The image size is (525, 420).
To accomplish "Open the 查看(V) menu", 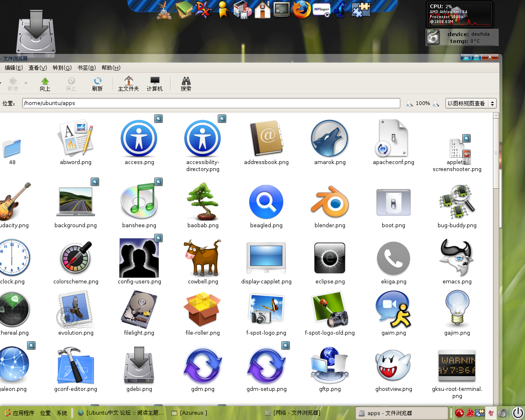I will [x=38, y=68].
